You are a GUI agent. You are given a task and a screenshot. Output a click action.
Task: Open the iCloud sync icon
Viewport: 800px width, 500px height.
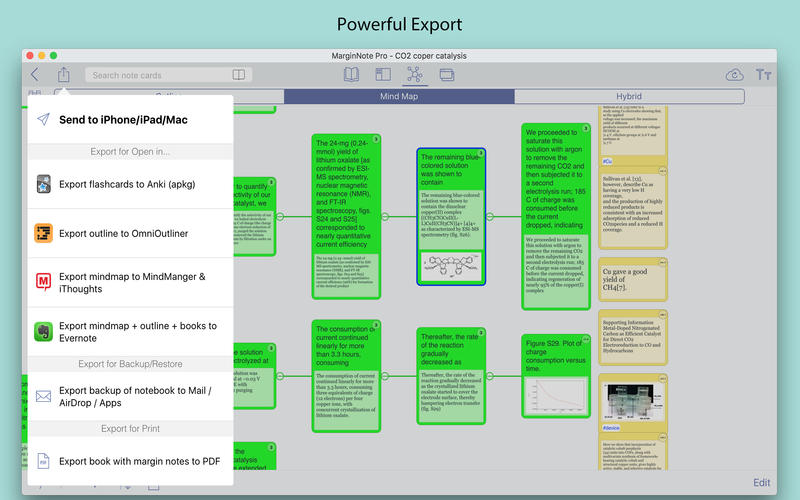735,75
